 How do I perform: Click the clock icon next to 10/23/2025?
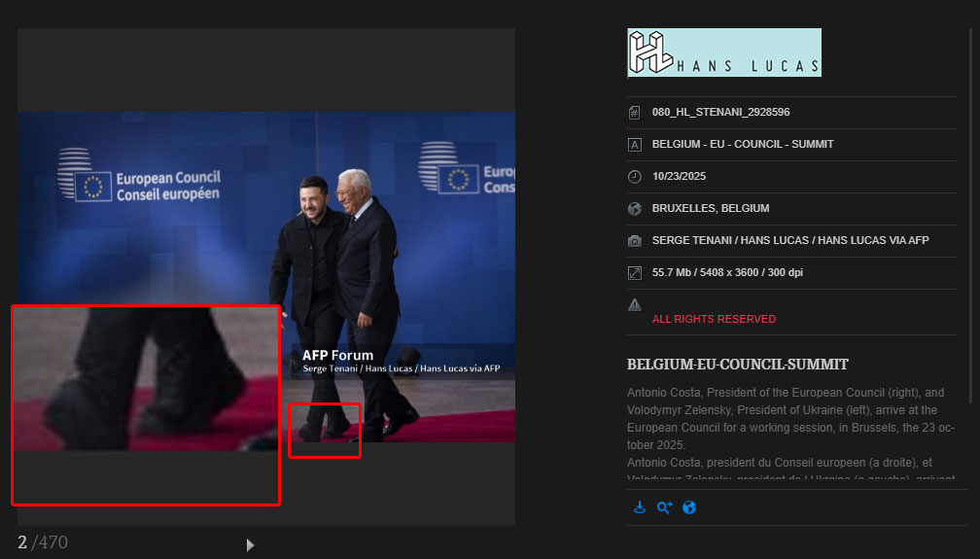635,177
